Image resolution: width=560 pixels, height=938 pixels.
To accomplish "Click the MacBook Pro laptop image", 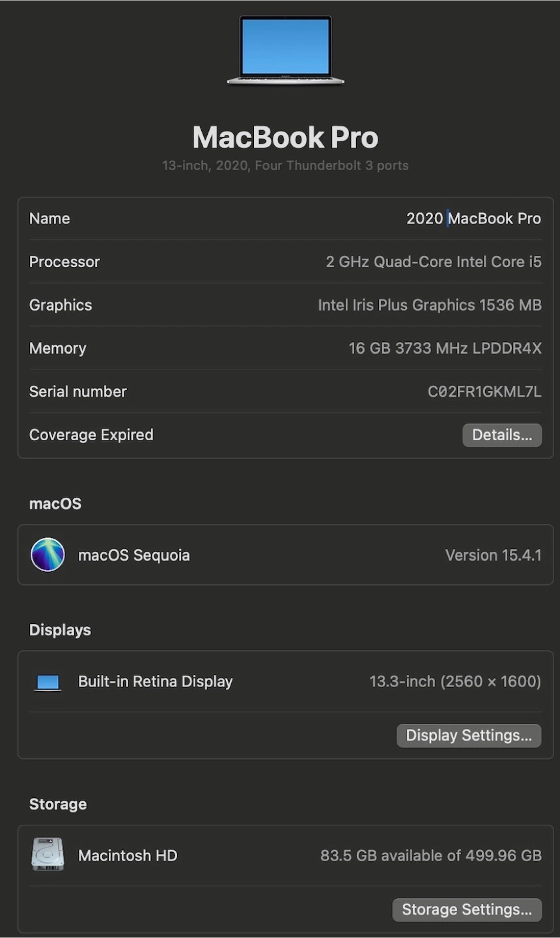I will (285, 50).
